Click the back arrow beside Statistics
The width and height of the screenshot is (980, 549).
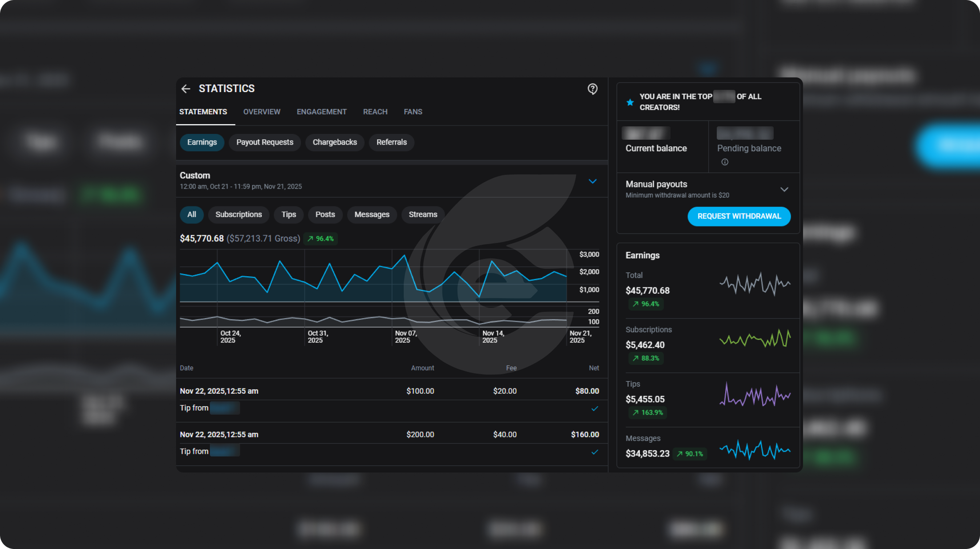point(186,89)
